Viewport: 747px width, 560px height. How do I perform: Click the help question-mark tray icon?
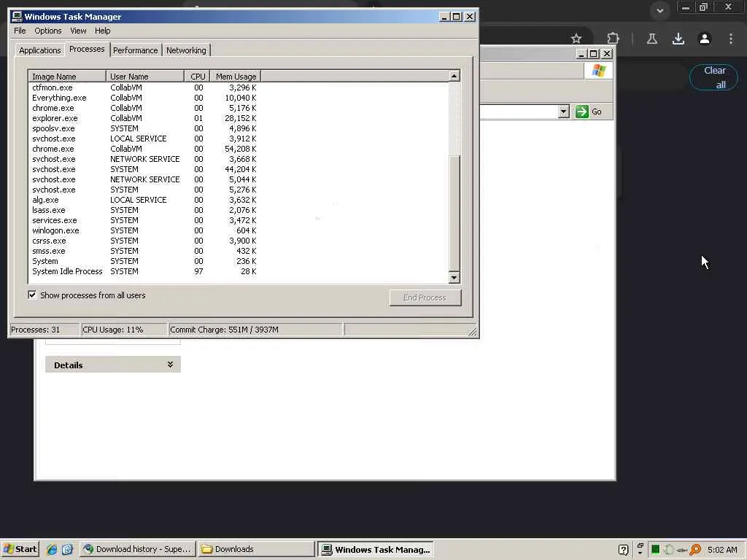tap(623, 550)
